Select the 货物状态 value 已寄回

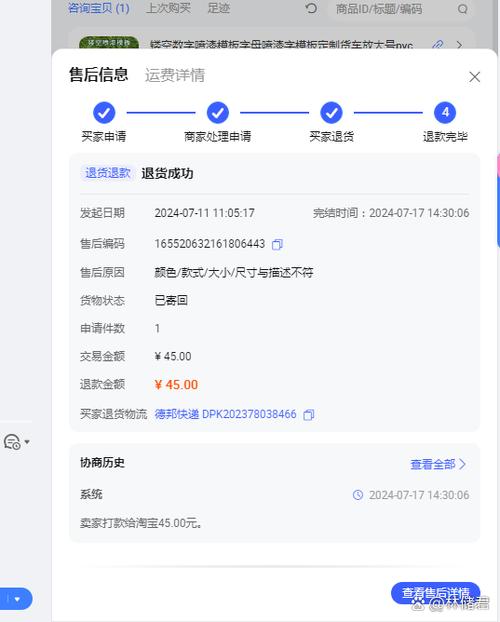click(x=171, y=300)
